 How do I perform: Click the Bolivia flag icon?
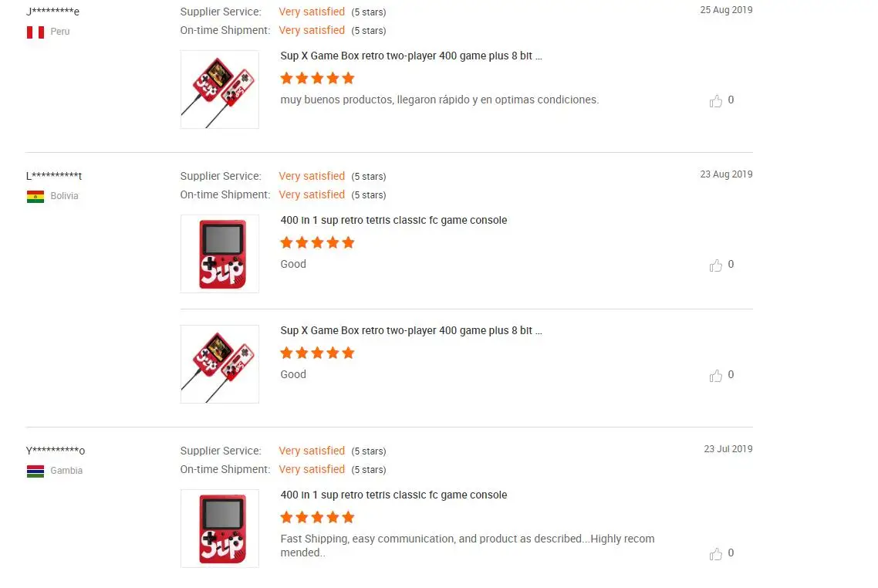pos(35,197)
